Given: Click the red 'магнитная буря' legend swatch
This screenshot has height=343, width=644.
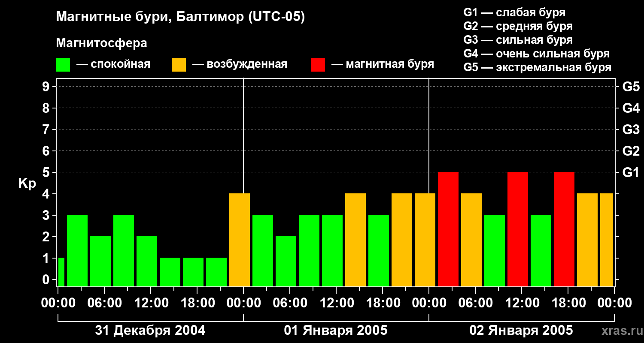Looking at the screenshot, I should [x=318, y=65].
